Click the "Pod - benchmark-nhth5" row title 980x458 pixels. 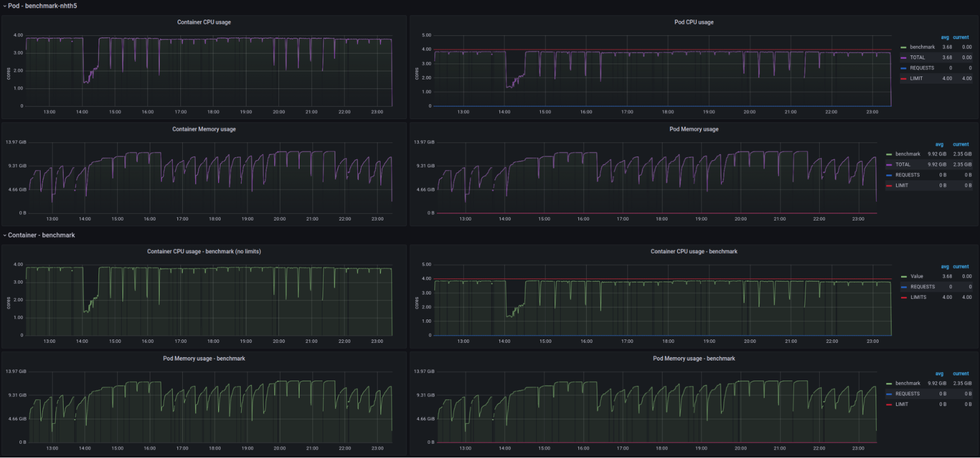42,6
